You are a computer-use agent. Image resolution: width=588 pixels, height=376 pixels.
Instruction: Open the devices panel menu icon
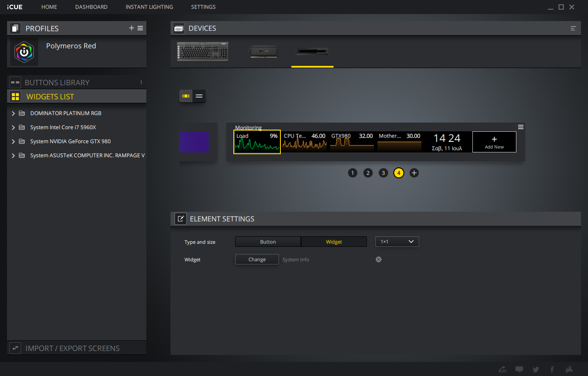tap(573, 28)
